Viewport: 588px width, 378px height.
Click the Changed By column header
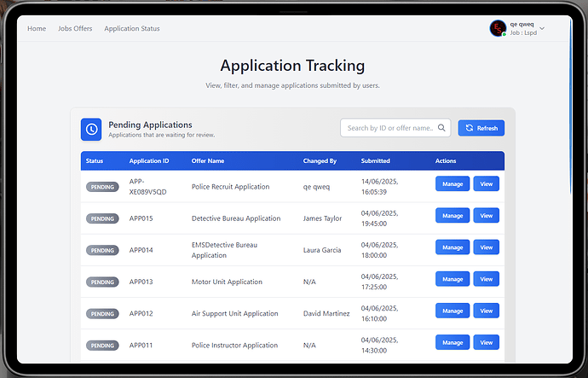[x=320, y=160]
